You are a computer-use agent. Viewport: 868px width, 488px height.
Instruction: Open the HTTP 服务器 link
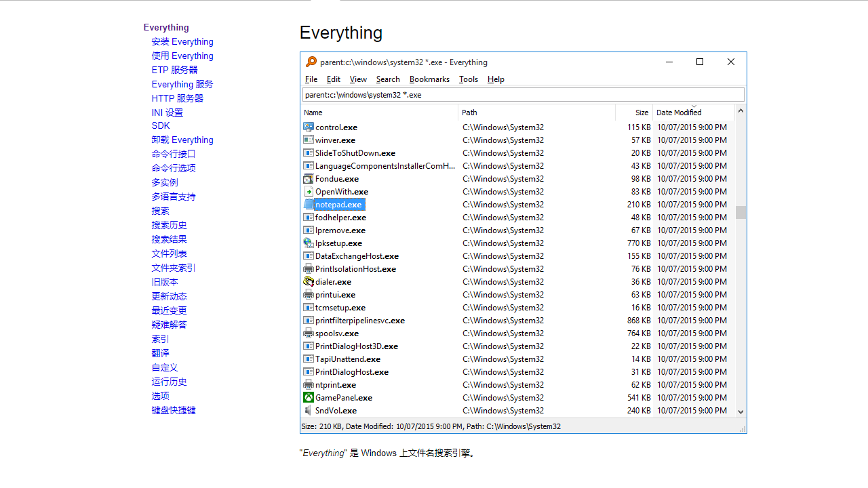(178, 98)
